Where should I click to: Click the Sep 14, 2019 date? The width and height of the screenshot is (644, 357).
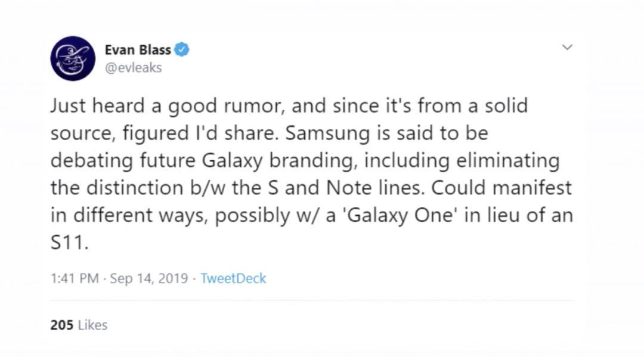pos(149,278)
